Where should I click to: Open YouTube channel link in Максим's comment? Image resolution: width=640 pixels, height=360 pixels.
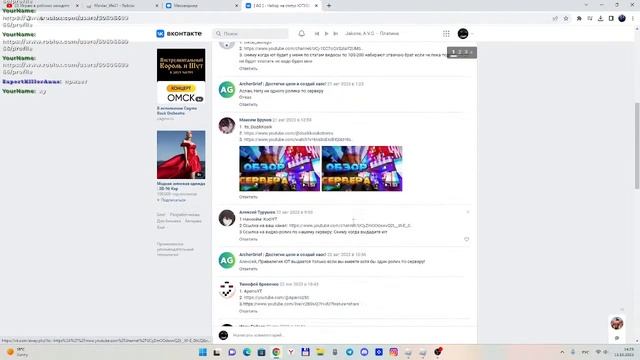(289, 133)
